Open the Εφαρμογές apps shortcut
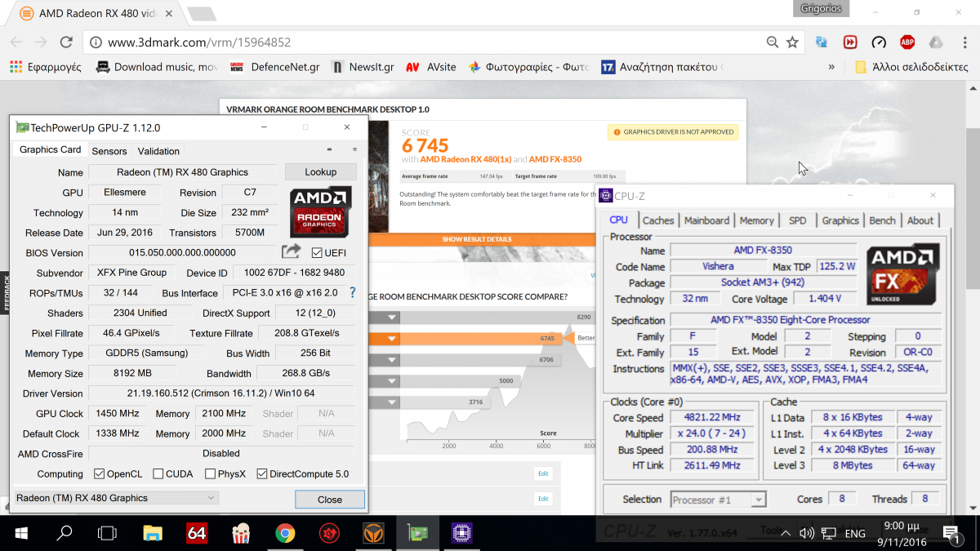Screen dimensions: 980x551 pos(46,67)
